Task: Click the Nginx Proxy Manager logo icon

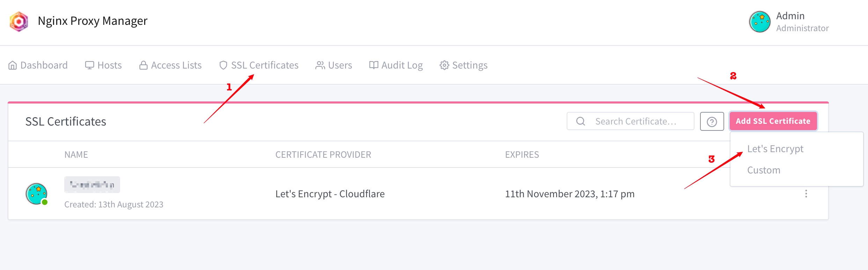Action: click(19, 21)
